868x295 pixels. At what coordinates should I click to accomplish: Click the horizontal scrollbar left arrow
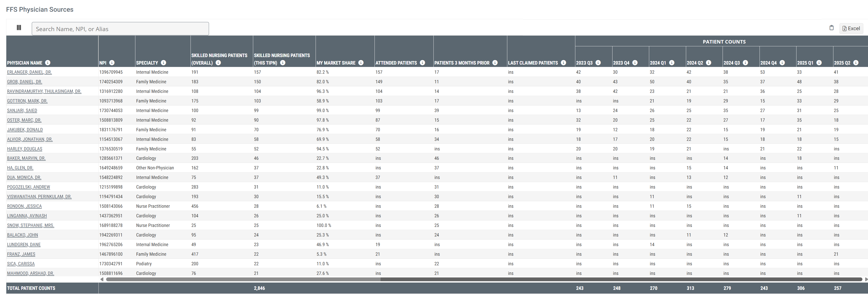click(102, 279)
